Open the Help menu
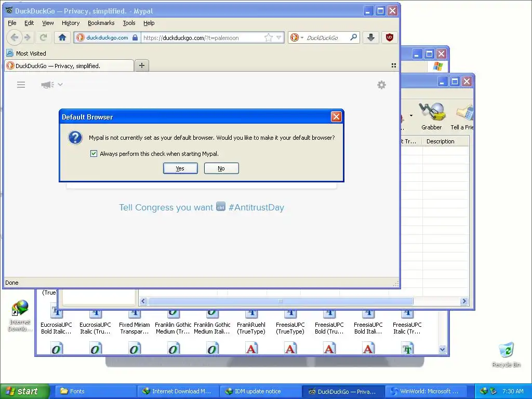The image size is (532, 399). click(149, 23)
